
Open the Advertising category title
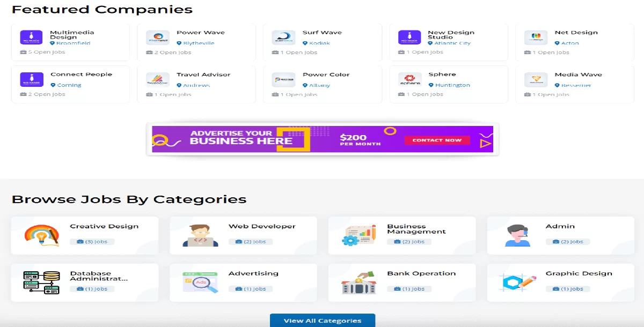[x=253, y=273]
